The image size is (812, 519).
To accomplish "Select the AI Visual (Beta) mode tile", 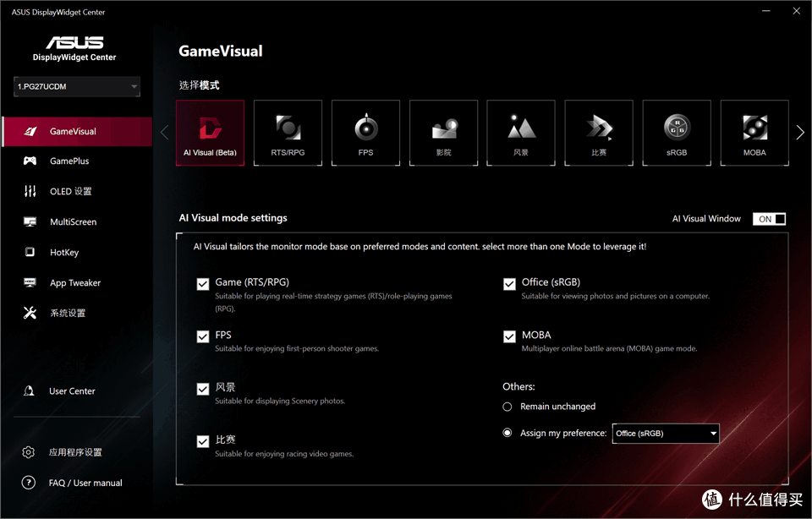I will pos(211,133).
